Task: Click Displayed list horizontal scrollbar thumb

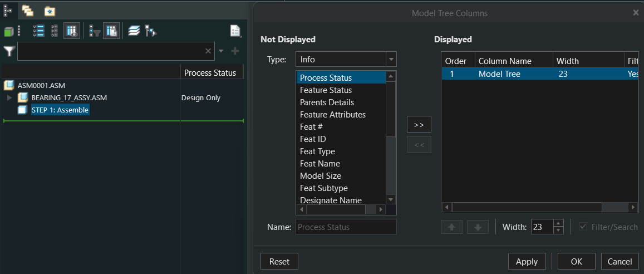Action: (x=527, y=207)
